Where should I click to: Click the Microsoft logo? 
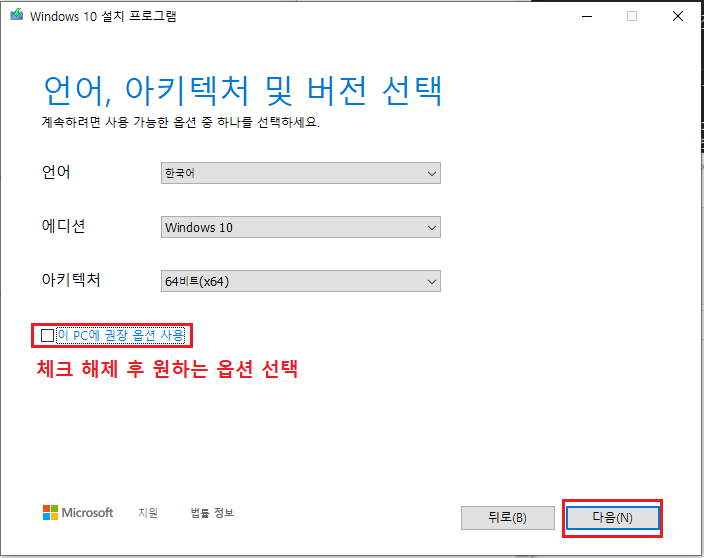coord(78,513)
